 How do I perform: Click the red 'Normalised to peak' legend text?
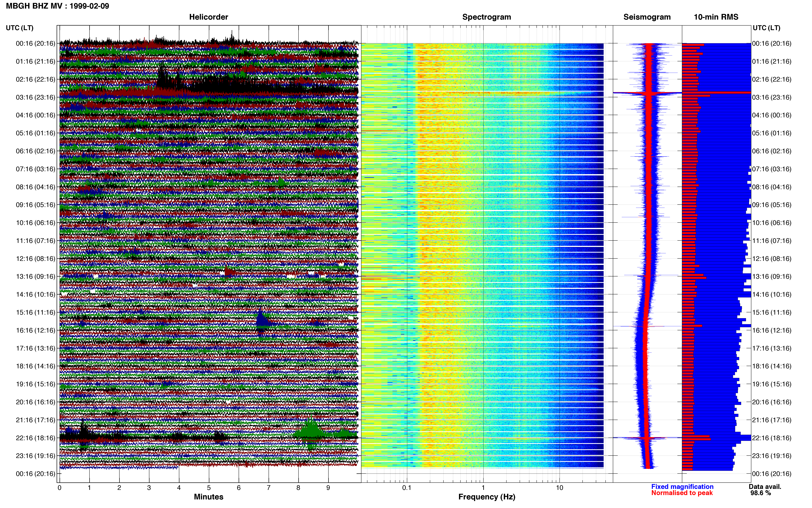coord(682,493)
